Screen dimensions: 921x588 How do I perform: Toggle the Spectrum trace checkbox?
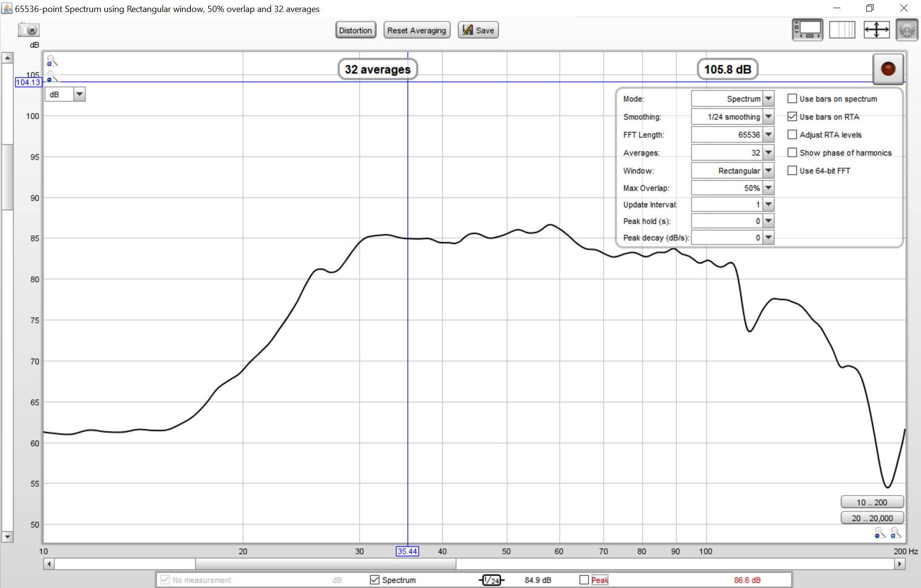(374, 580)
